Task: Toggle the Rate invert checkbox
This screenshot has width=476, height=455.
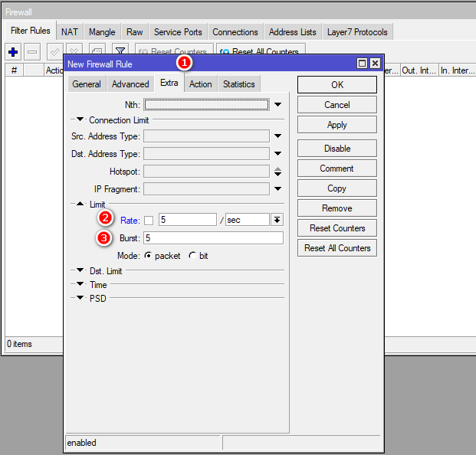Action: coord(149,221)
